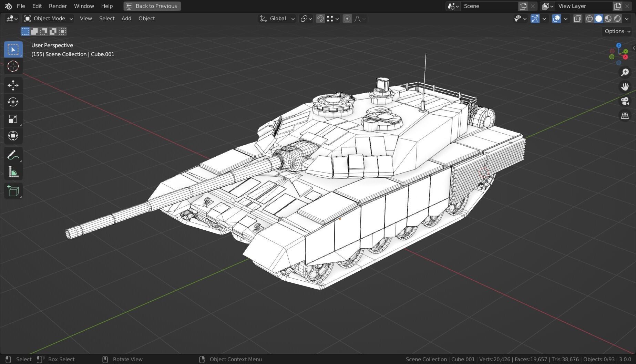Open the transform pivot point dropdown
This screenshot has height=364, width=636.
306,19
